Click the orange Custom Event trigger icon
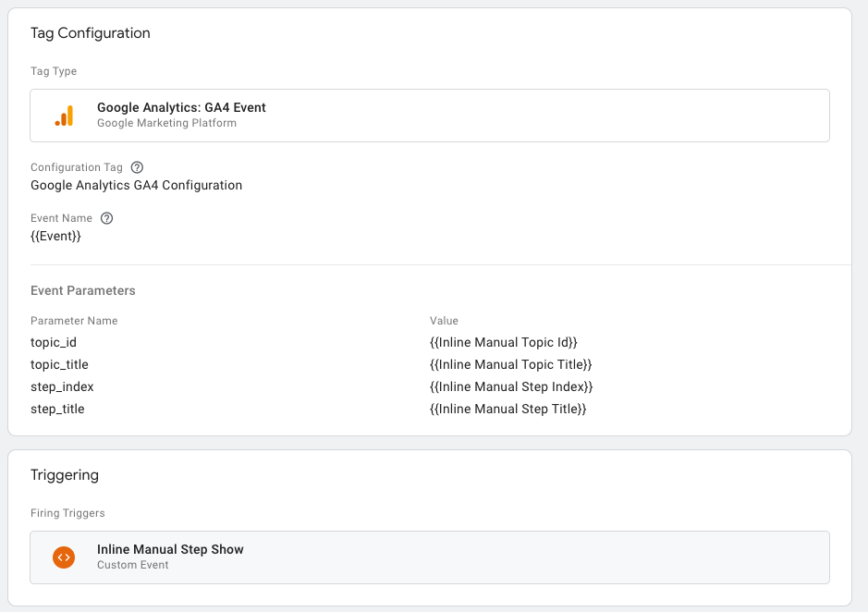 [64, 557]
